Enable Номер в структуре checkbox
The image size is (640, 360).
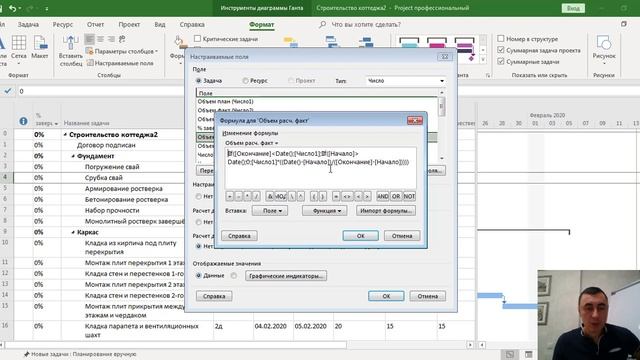point(501,39)
